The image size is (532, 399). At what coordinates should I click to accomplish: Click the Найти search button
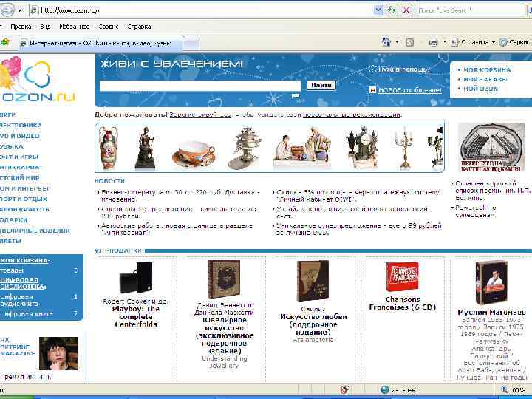click(321, 85)
